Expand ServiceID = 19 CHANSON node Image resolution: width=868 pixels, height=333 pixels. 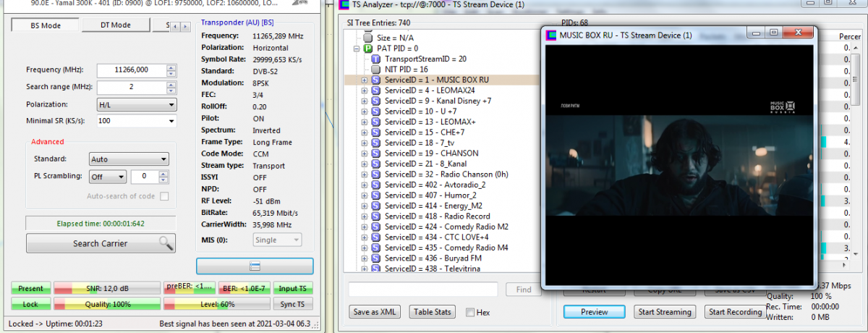click(x=365, y=153)
